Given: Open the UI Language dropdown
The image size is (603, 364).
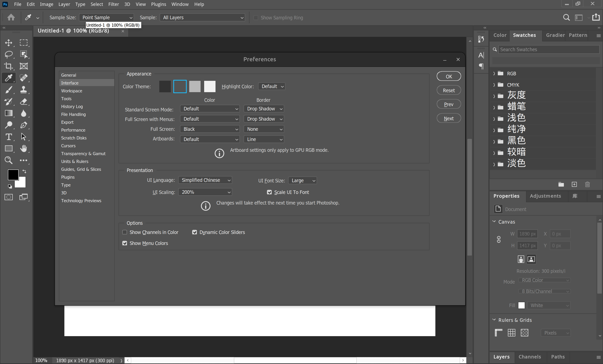Looking at the screenshot, I should [x=205, y=180].
